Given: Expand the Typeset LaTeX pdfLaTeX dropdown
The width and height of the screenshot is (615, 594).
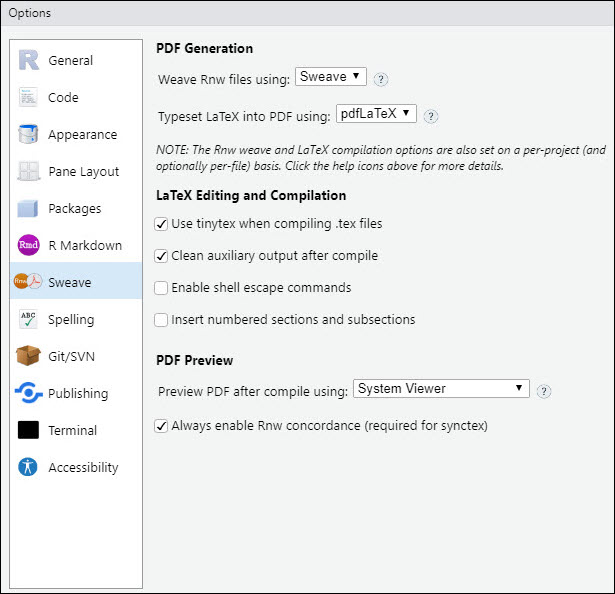Looking at the screenshot, I should click(376, 114).
